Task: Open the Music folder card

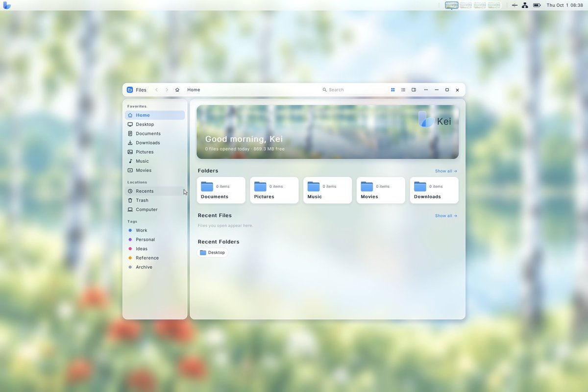Action: coord(327,190)
